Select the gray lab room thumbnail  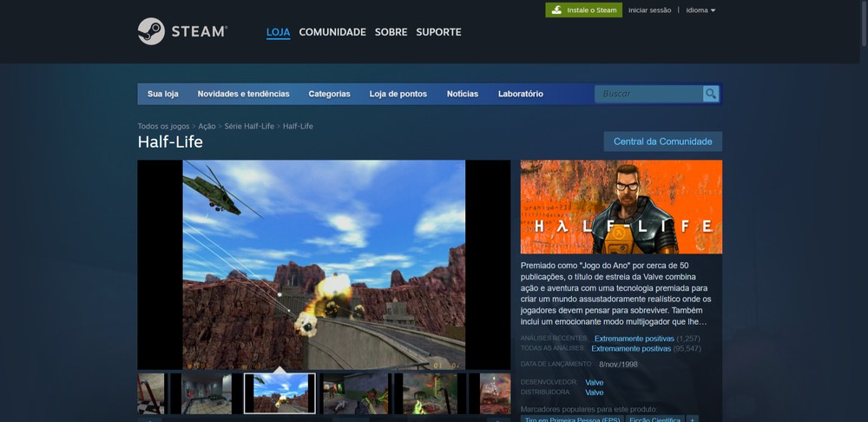tap(206, 393)
